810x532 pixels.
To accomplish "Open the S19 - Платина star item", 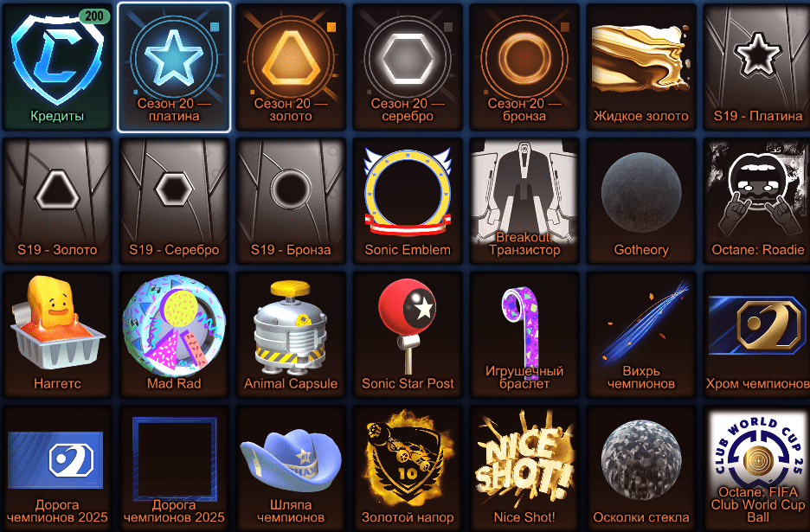I will point(757,67).
